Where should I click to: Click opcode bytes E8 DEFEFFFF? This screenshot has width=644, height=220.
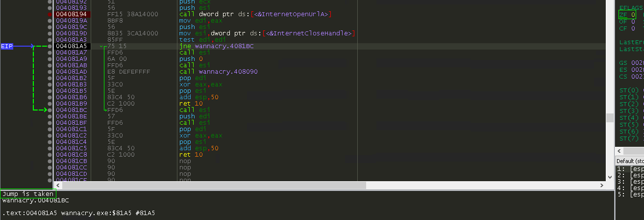tap(129, 72)
